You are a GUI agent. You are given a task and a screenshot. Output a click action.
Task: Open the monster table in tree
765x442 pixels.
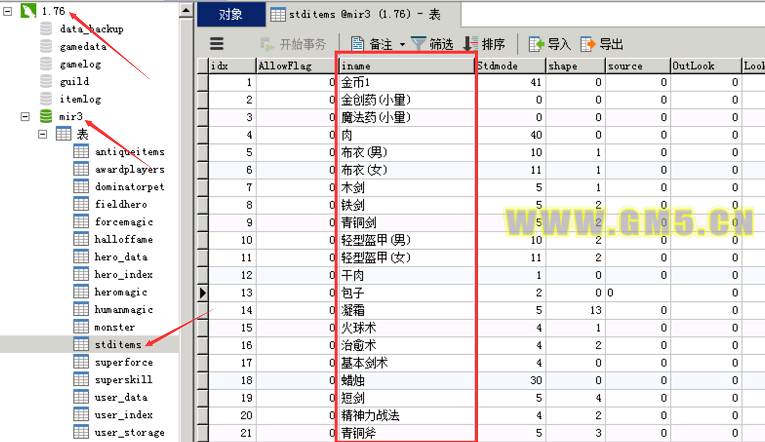point(114,327)
